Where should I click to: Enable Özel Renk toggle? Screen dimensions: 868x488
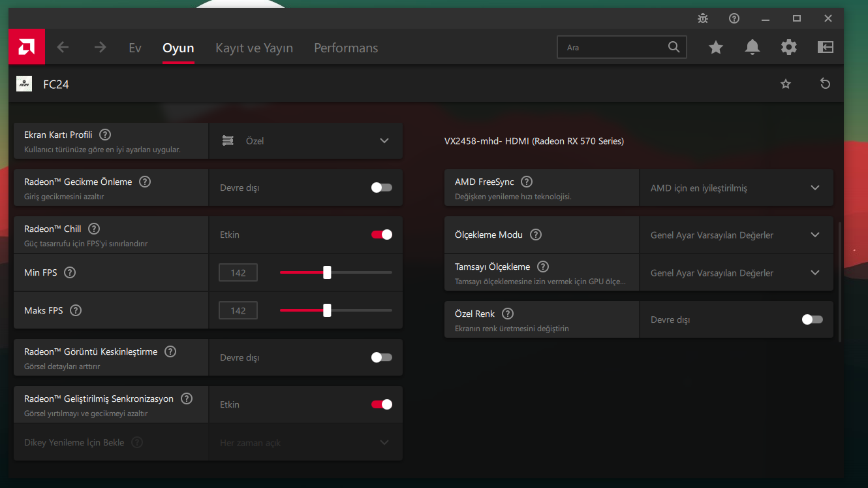(x=813, y=319)
